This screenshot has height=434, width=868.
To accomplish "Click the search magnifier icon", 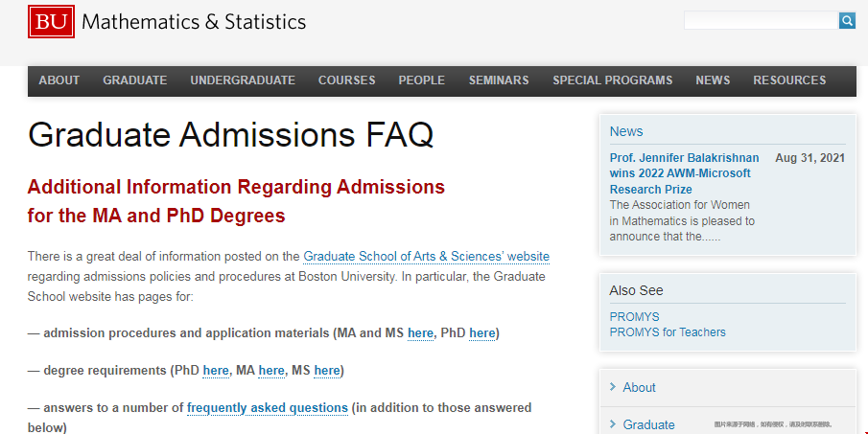I will point(847,20).
